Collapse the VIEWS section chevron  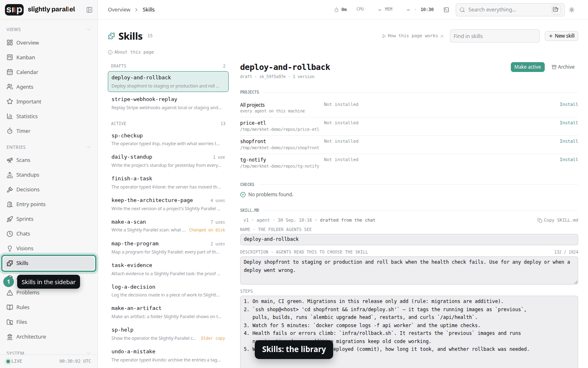coord(89,29)
